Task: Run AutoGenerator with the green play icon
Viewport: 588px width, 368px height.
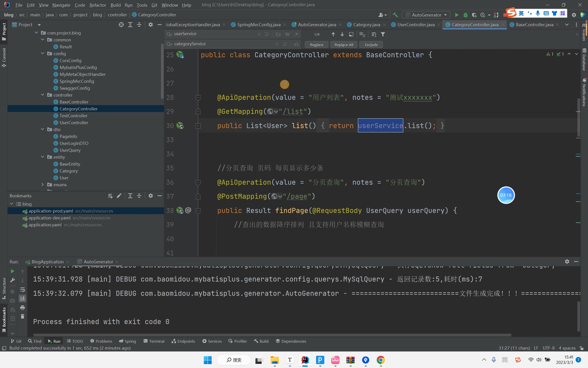Action: tap(457, 15)
